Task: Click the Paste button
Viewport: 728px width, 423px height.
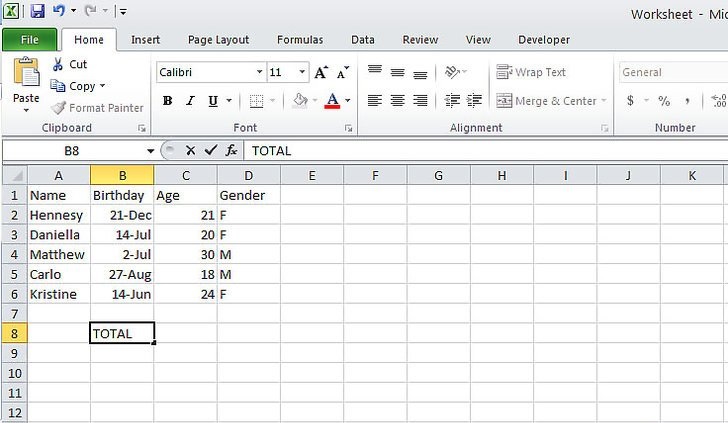Action: pyautogui.click(x=26, y=85)
